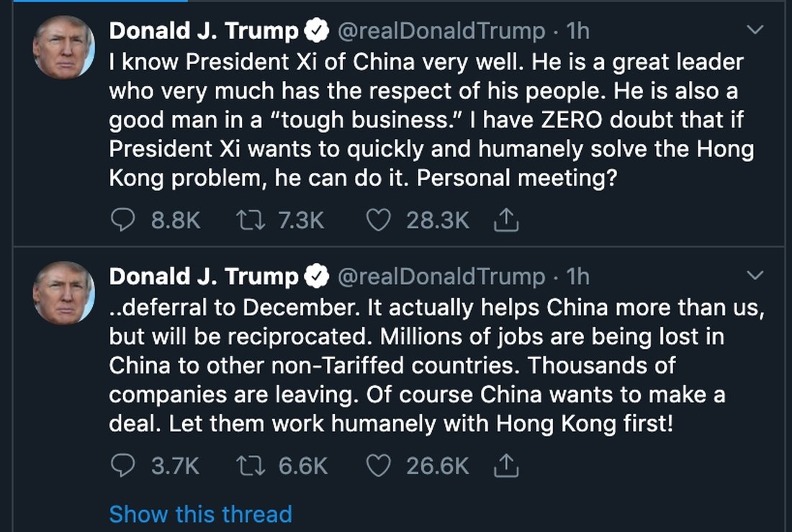Expand the second tweet's chevron options menu

[x=755, y=276]
